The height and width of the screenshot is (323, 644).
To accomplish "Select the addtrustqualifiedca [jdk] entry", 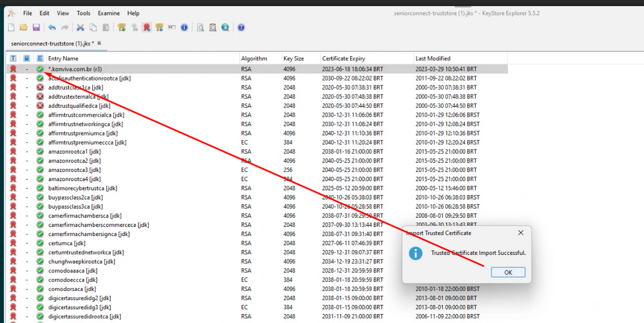I will tap(257, 106).
